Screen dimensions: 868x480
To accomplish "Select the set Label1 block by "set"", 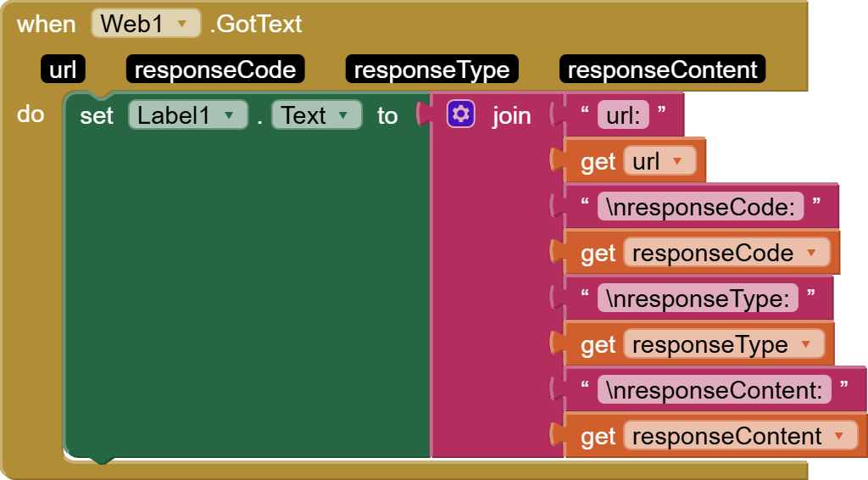I will click(x=96, y=115).
